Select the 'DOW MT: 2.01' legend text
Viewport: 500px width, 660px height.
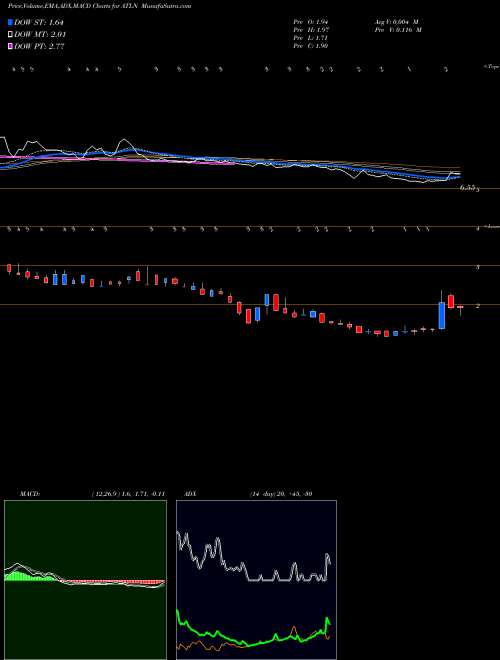[x=40, y=35]
